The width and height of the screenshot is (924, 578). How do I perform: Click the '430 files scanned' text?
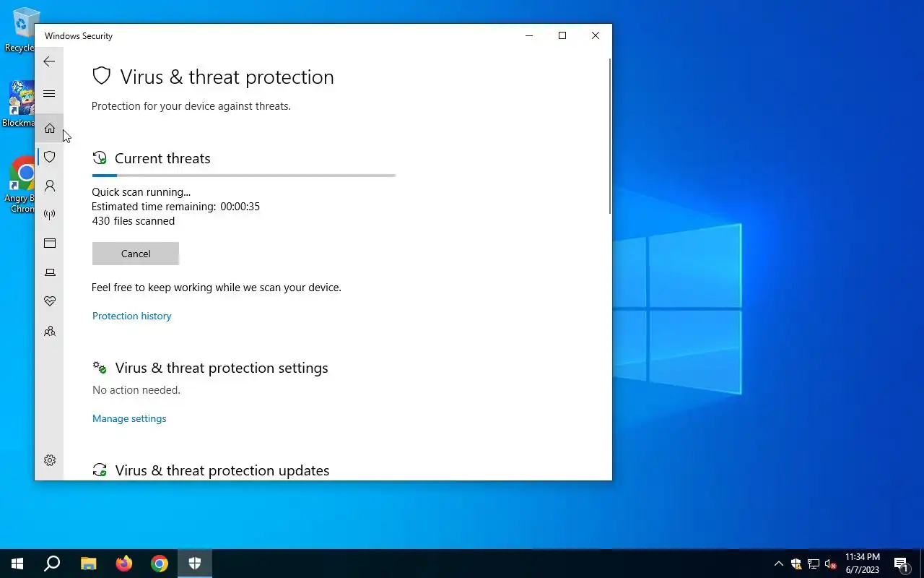click(134, 221)
